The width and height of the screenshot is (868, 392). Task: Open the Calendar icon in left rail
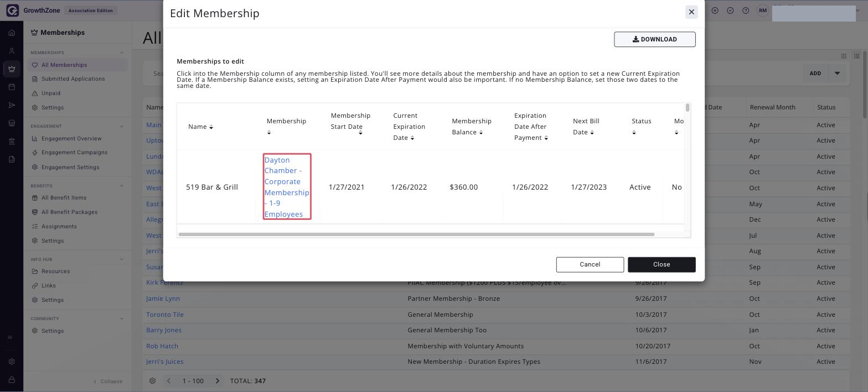coord(12,87)
